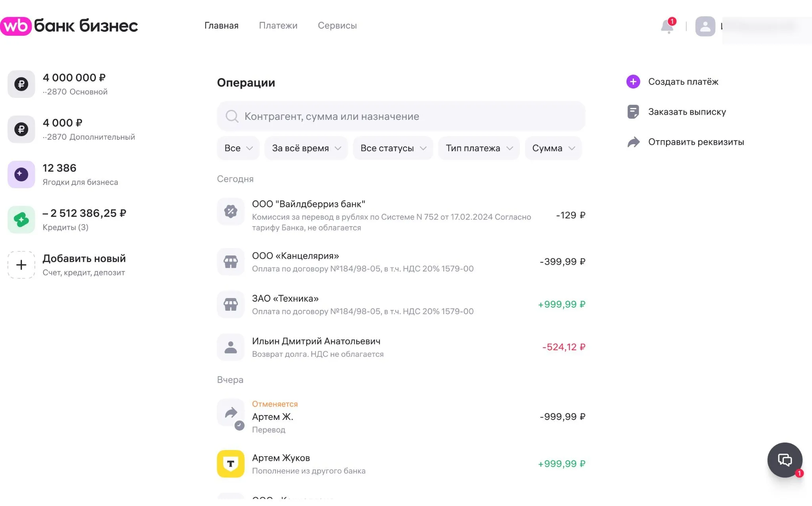Click Отправить реквизиты

coord(696,142)
